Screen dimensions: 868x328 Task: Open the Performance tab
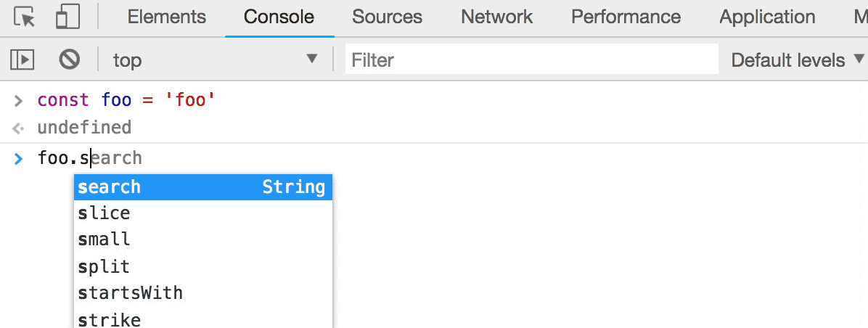click(x=626, y=17)
